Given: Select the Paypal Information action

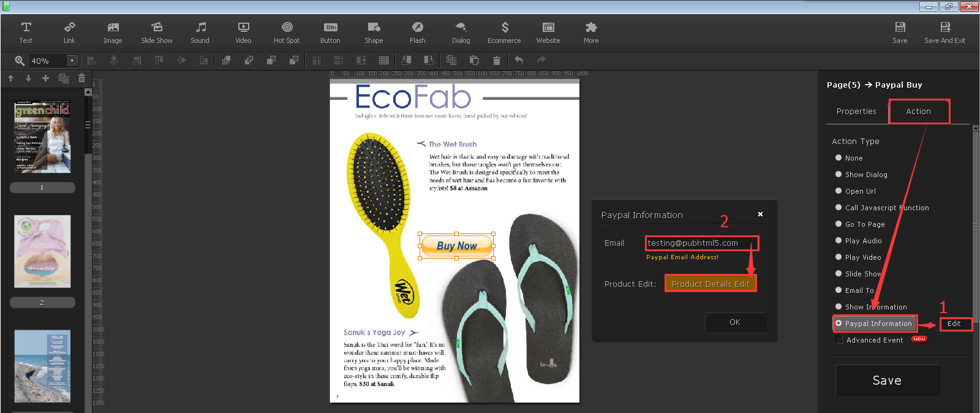Looking at the screenshot, I should (875, 324).
